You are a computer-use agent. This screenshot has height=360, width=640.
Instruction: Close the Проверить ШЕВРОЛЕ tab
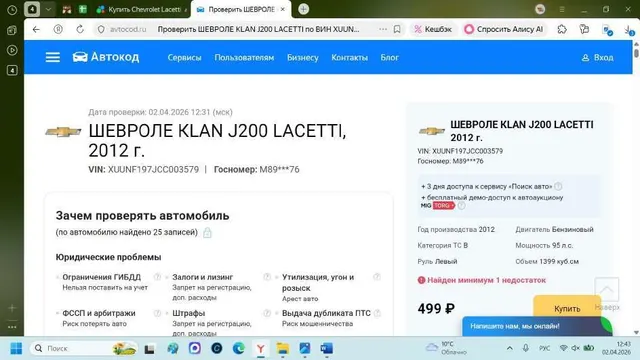pyautogui.click(x=282, y=9)
